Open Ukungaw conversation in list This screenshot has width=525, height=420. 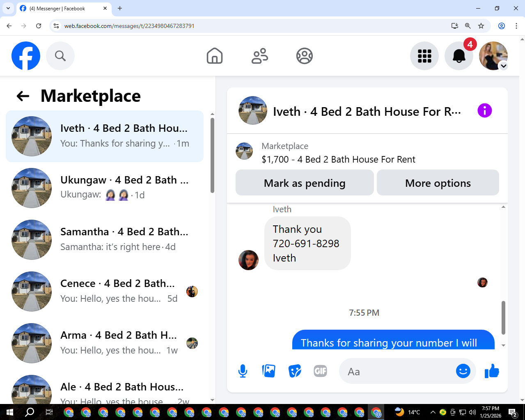tap(105, 188)
